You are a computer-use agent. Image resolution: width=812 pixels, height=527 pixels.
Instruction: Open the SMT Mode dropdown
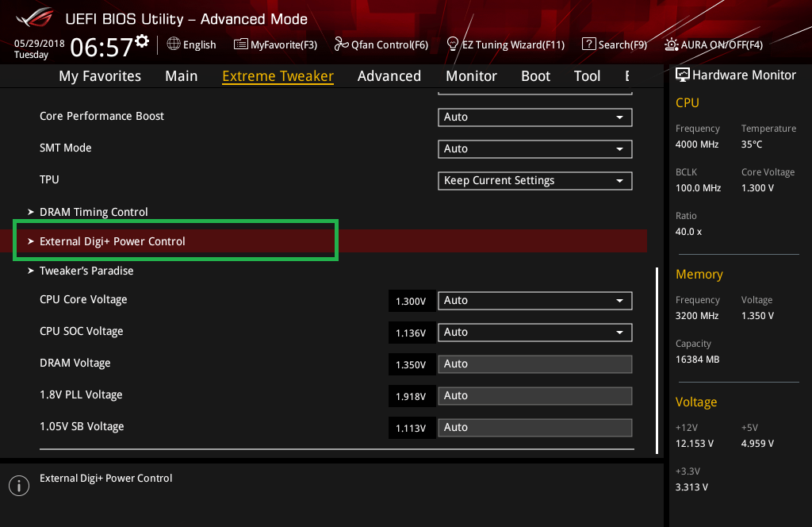point(534,149)
